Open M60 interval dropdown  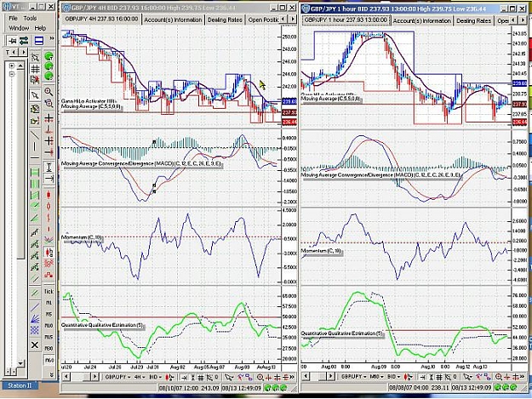click(x=376, y=377)
